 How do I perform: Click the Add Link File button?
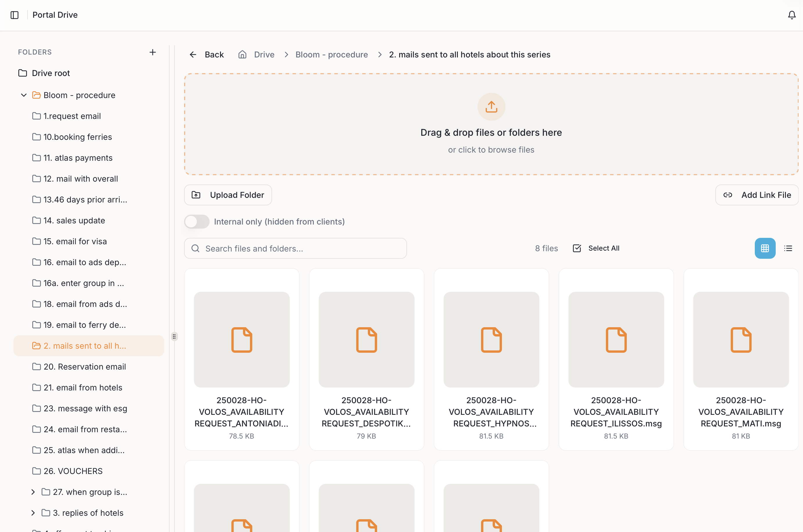point(757,195)
